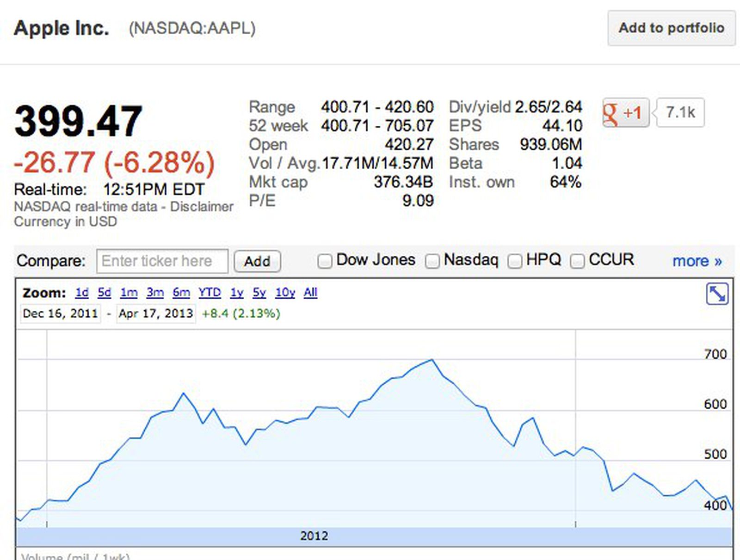
Task: Click the 'Dec 16, 2011' start date field
Action: coord(60,313)
